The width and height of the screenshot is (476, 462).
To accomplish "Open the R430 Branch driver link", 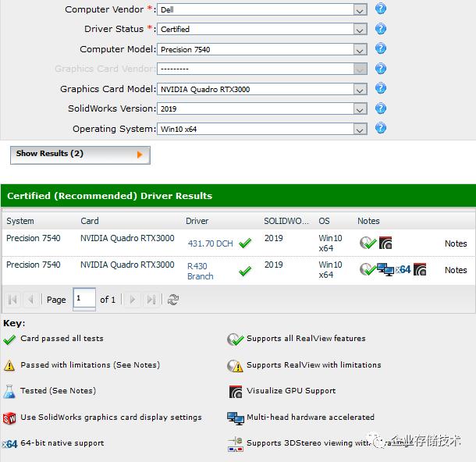I will 201,271.
